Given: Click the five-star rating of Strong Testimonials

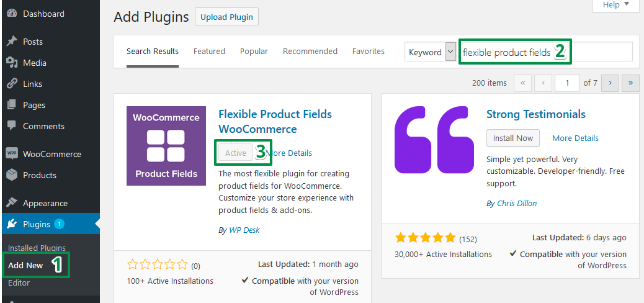Looking at the screenshot, I should 425,238.
